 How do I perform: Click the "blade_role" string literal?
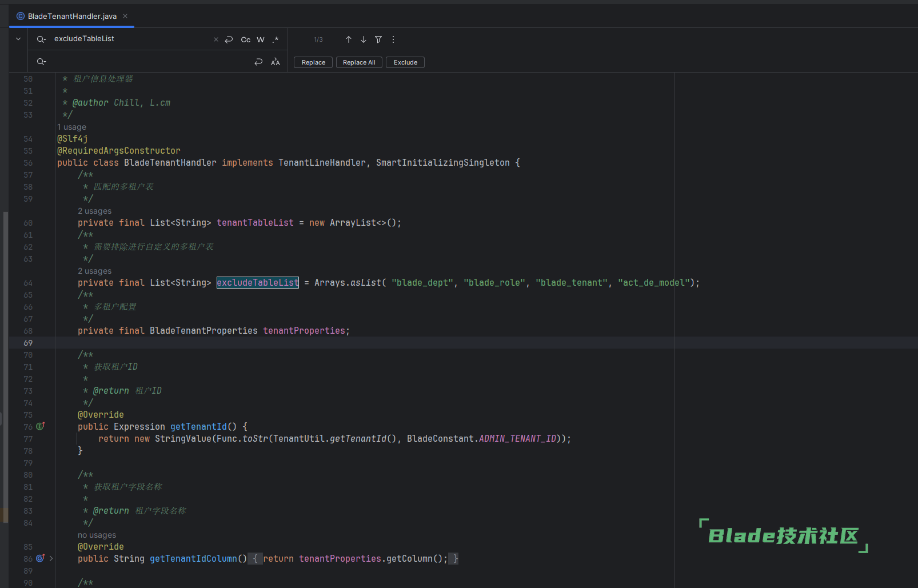pos(494,283)
